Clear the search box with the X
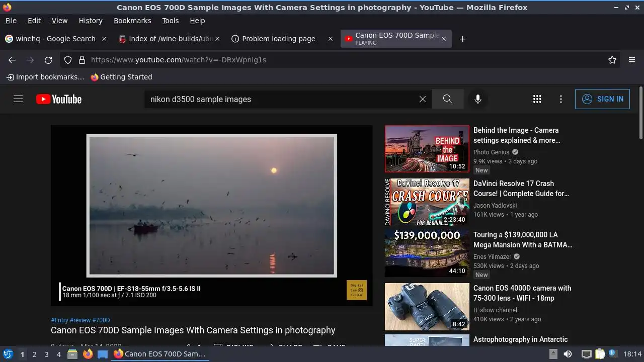The image size is (644, 362). (423, 99)
